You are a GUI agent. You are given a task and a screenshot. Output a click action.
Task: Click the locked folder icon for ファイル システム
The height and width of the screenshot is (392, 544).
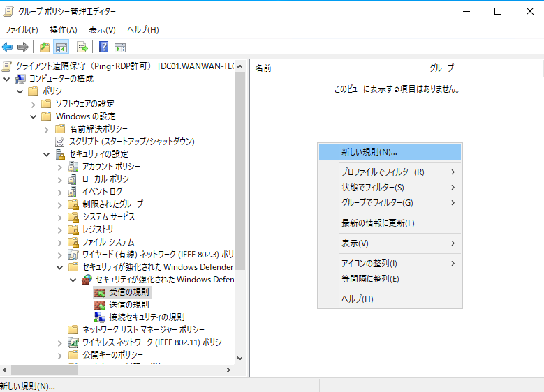[73, 242]
